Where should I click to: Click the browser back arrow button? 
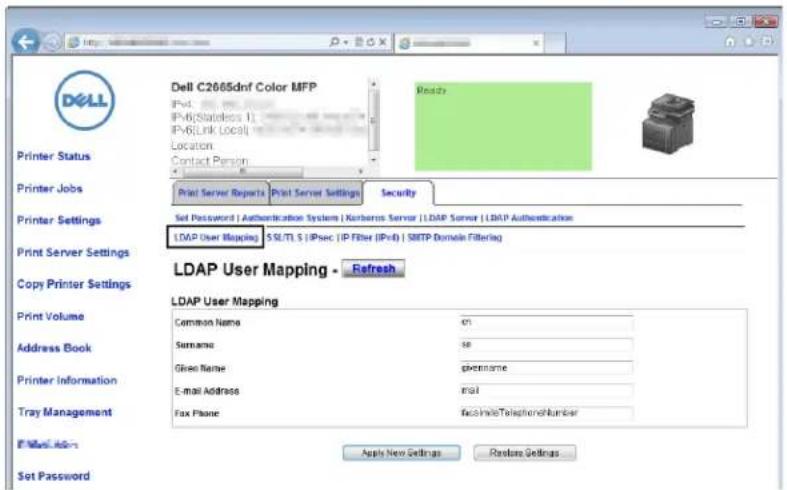point(25,42)
